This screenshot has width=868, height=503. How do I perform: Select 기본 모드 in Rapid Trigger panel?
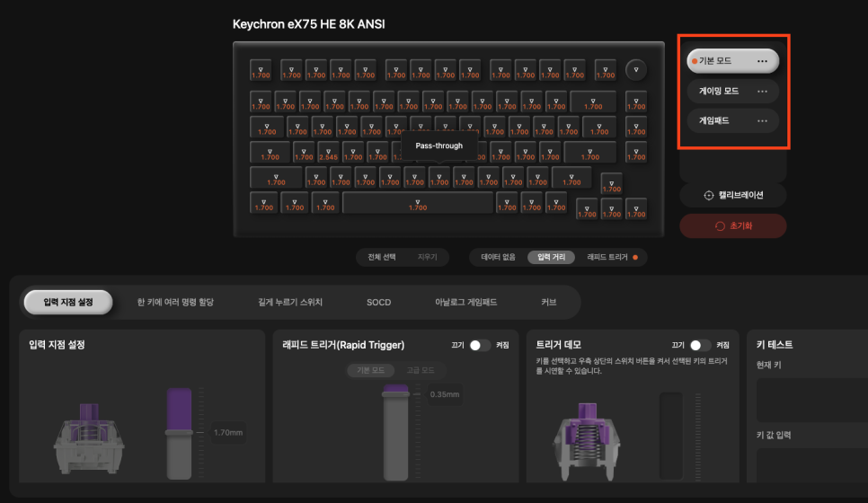(370, 370)
